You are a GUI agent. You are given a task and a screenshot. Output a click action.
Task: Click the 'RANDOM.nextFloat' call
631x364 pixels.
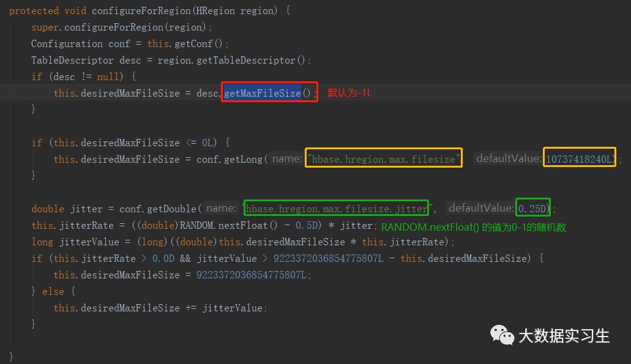[223, 225]
